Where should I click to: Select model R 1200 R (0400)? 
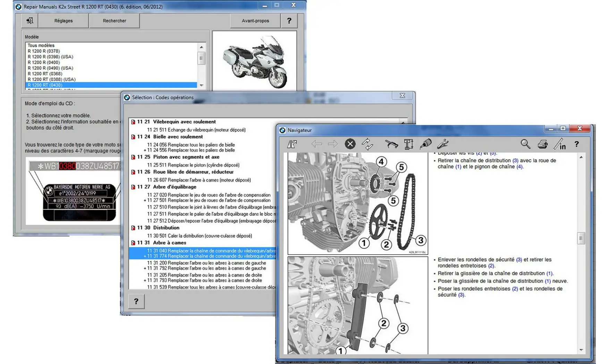(44, 62)
